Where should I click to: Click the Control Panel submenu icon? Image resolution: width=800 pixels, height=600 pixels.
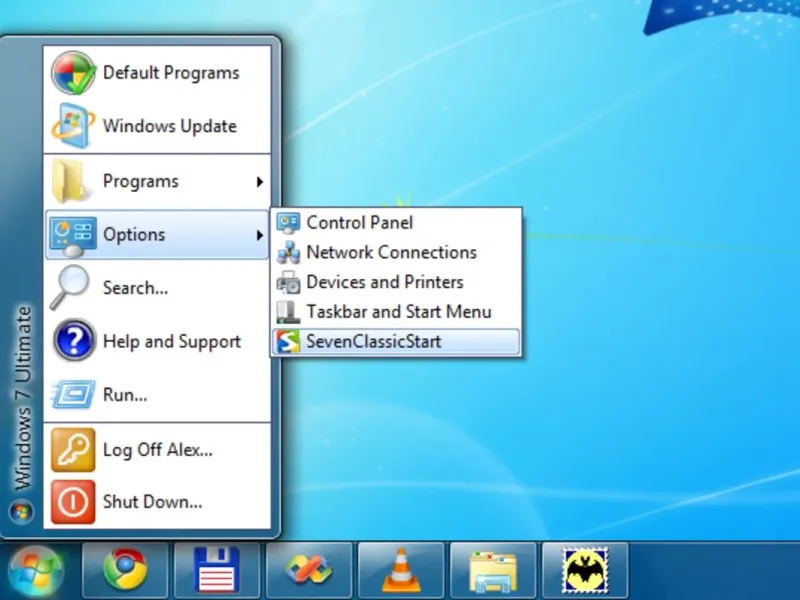288,222
